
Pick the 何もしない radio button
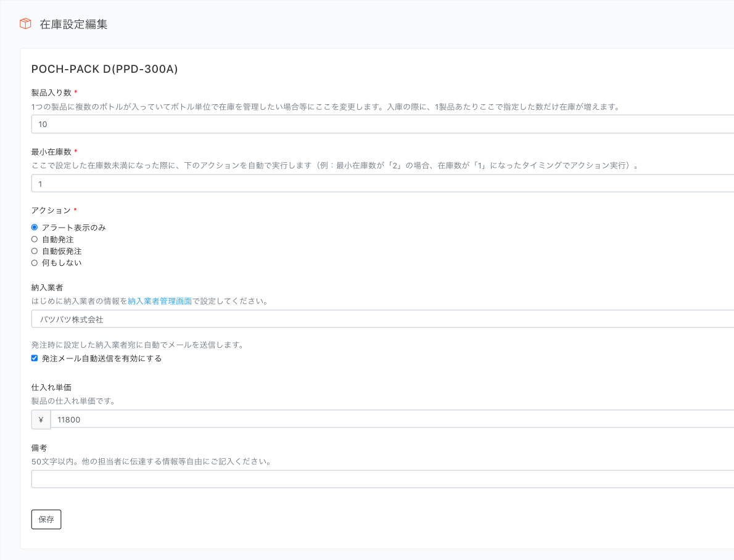coord(35,263)
